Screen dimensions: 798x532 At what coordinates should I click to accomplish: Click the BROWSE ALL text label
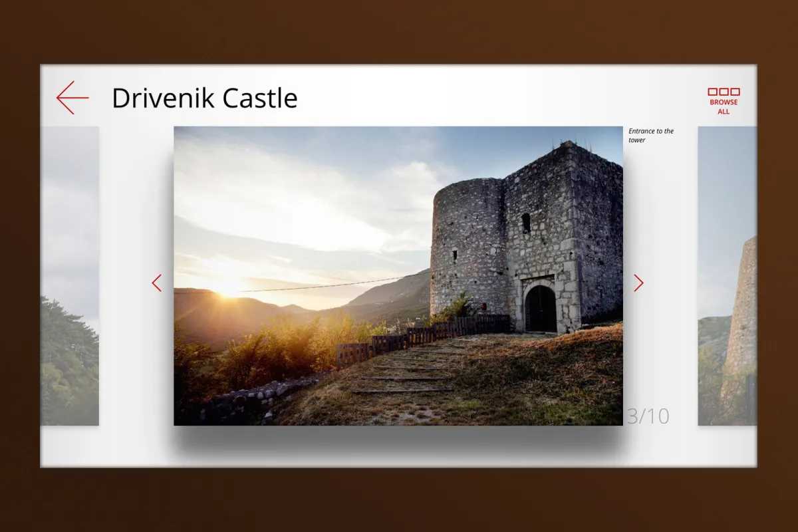tap(724, 107)
